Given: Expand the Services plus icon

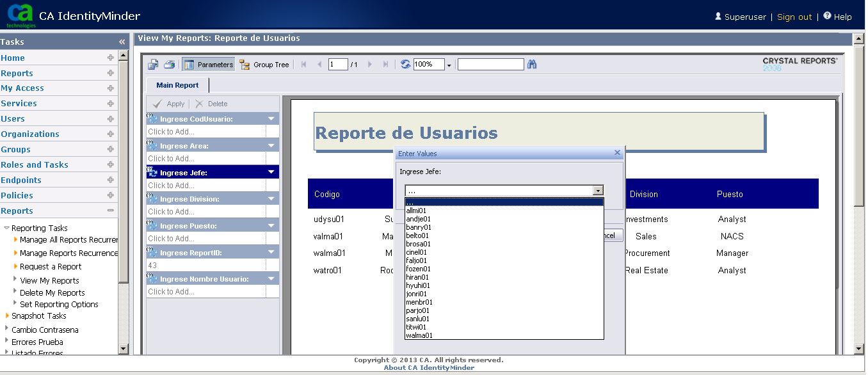Looking at the screenshot, I should tap(111, 104).
